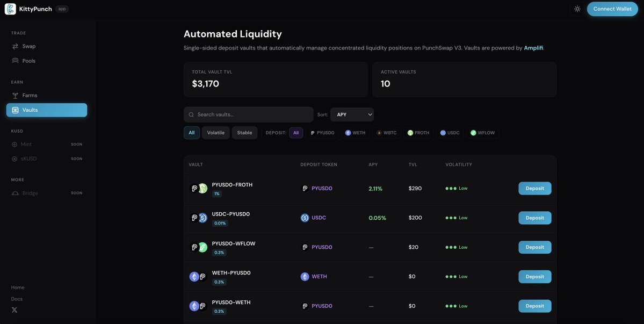
Task: Open Home link in sidebar footer
Action: 18,287
